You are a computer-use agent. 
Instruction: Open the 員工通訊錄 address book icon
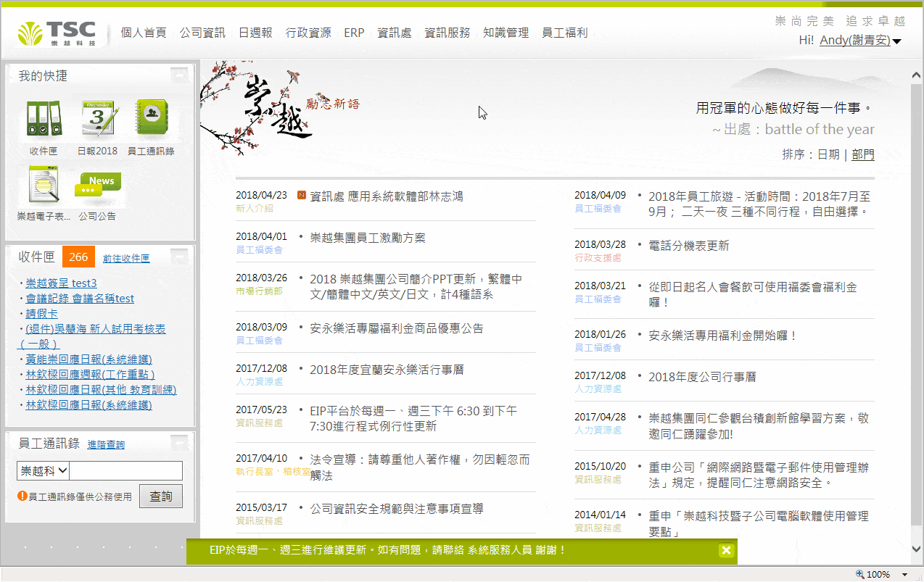pyautogui.click(x=151, y=120)
